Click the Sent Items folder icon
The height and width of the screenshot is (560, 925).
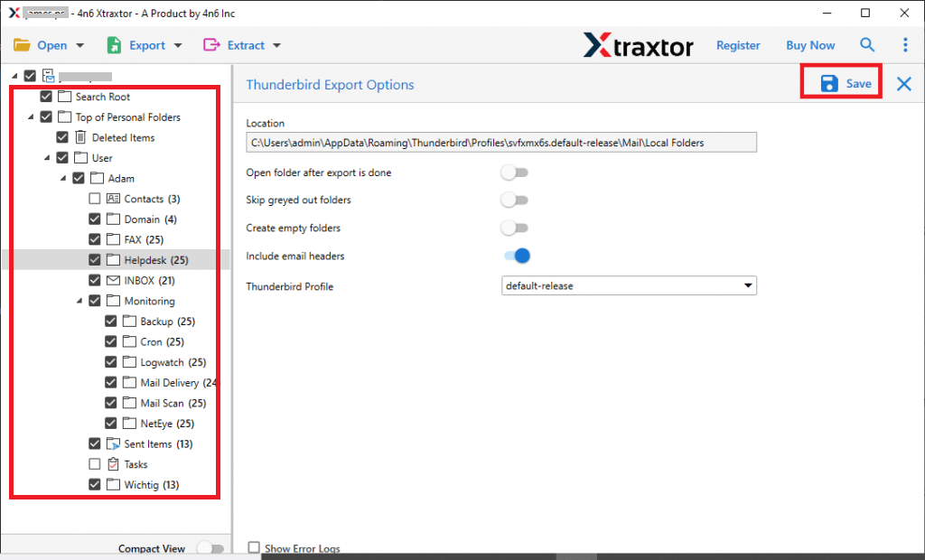tap(113, 443)
